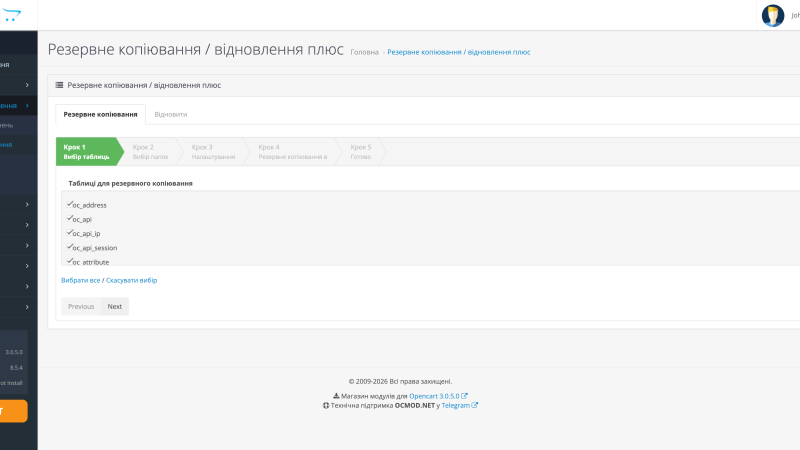Click Таблиці для резервного копіювання label
Image resolution: width=800 pixels, height=450 pixels.
point(131,183)
